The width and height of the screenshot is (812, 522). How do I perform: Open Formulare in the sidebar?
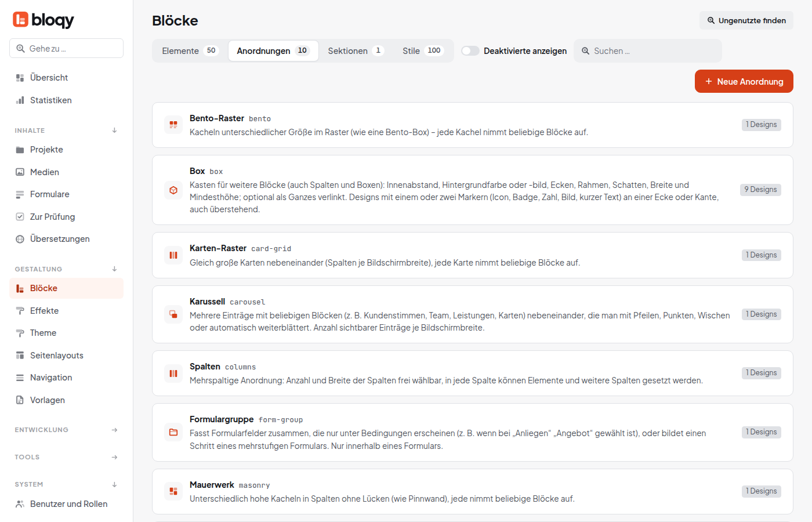66,194
